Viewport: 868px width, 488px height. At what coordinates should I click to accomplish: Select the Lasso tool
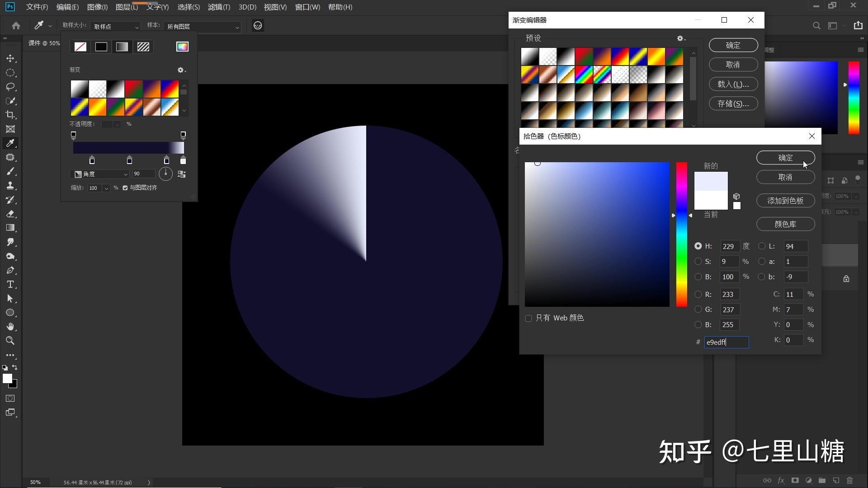click(x=10, y=87)
